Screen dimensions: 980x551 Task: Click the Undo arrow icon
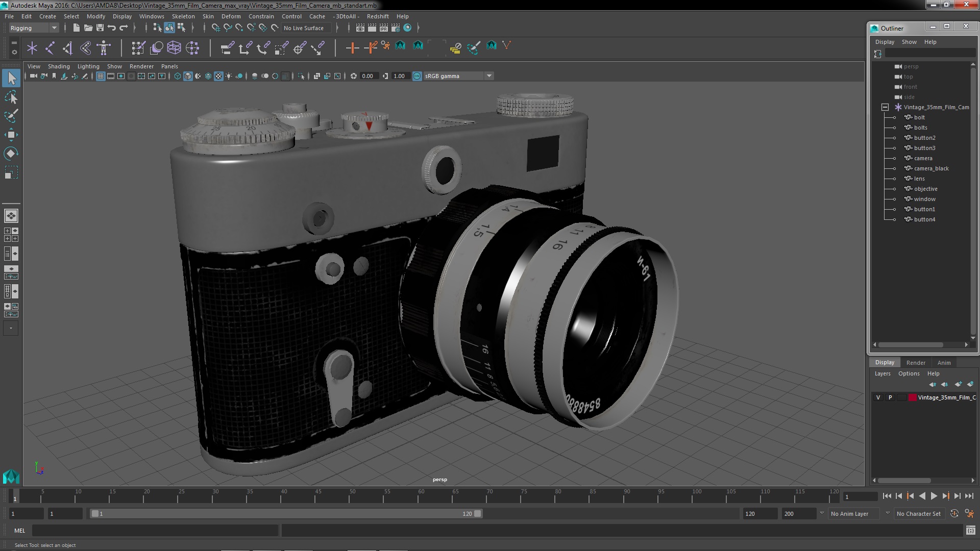coord(111,28)
